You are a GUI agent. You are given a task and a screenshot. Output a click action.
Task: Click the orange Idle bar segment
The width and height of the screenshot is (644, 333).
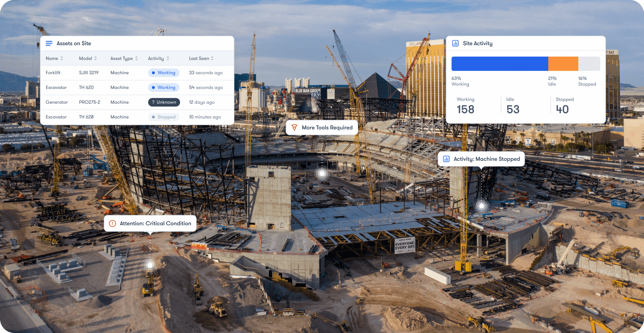click(x=563, y=64)
